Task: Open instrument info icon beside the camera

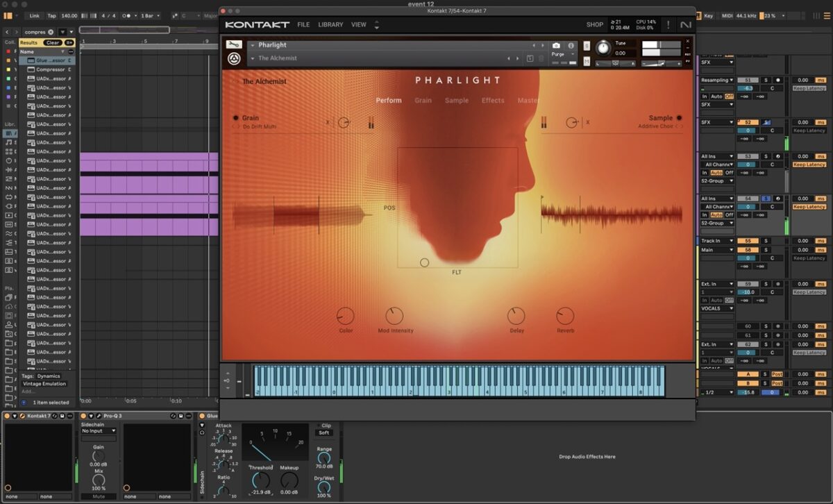Action: pos(571,45)
